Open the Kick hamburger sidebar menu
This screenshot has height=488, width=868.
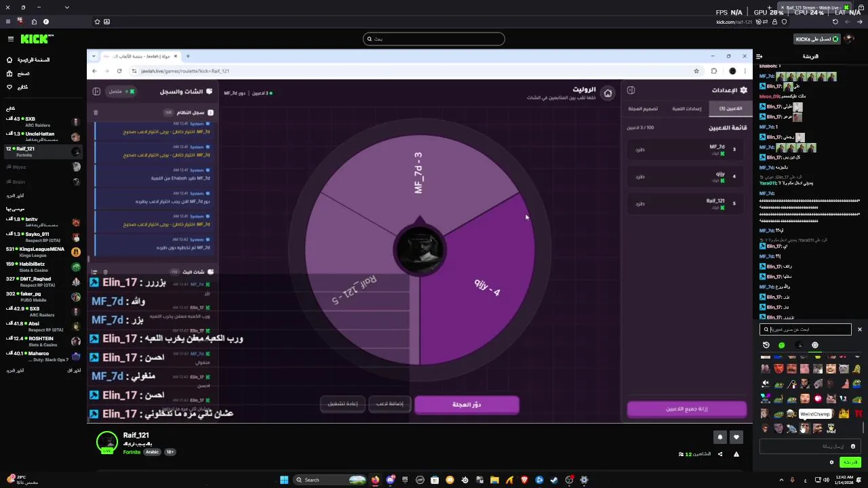(x=10, y=39)
